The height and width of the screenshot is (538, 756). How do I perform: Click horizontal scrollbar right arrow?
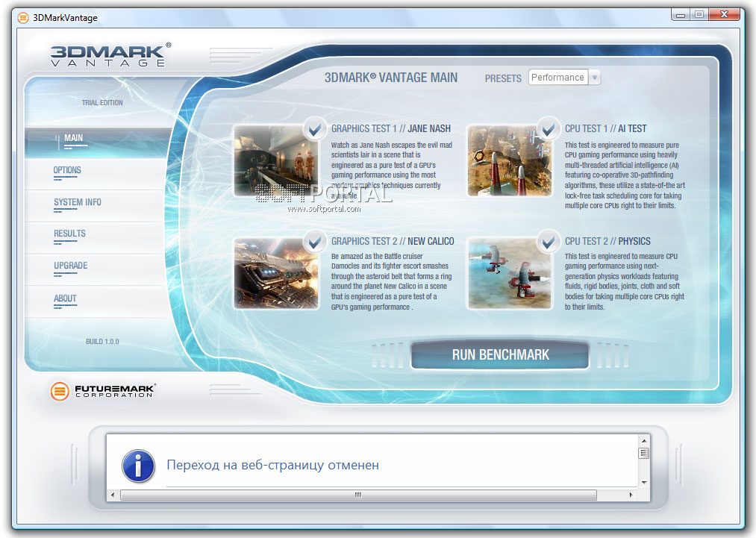pyautogui.click(x=631, y=495)
